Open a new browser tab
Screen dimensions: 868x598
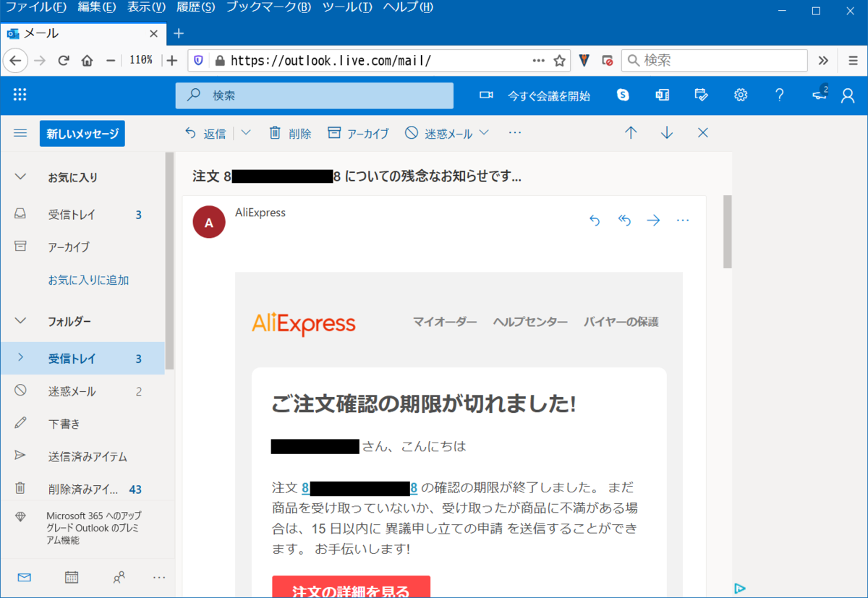179,33
